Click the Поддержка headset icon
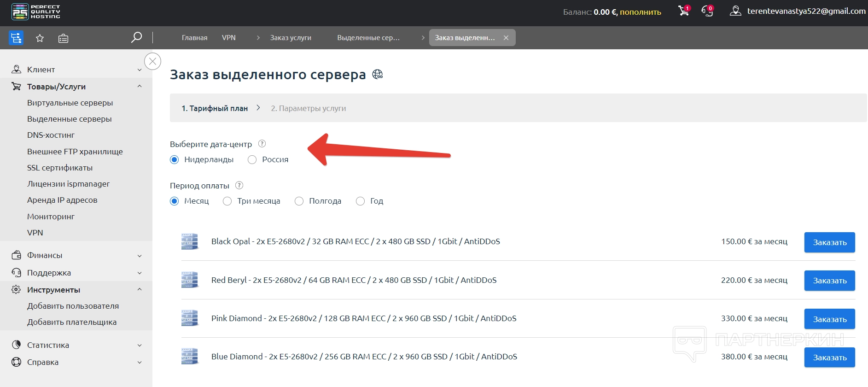 point(16,273)
